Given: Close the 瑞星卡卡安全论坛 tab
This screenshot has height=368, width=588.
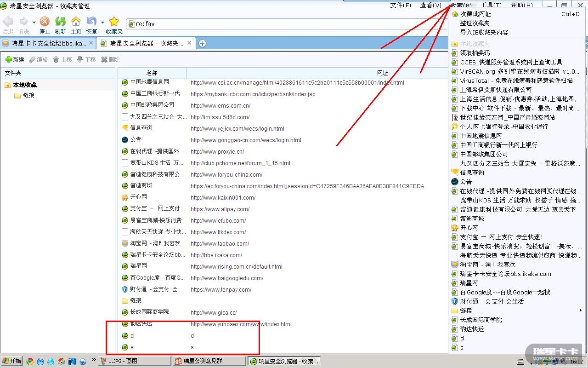Looking at the screenshot, I should pyautogui.click(x=91, y=43).
